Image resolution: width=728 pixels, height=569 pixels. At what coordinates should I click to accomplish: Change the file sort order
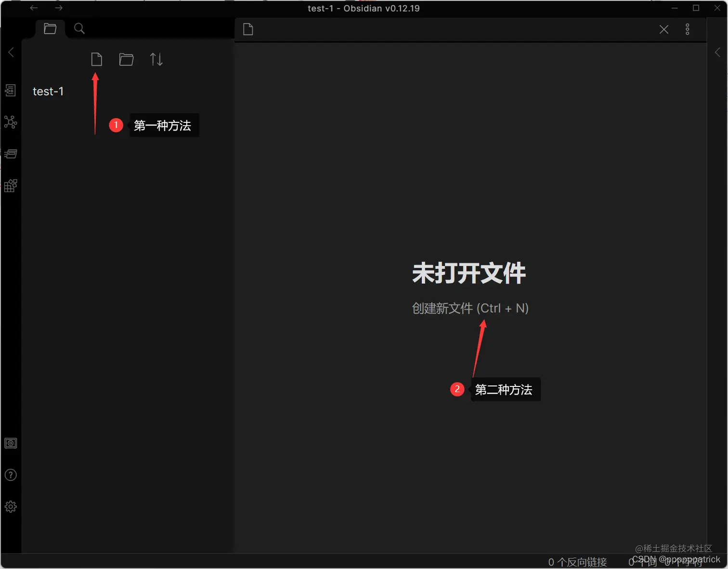[156, 59]
